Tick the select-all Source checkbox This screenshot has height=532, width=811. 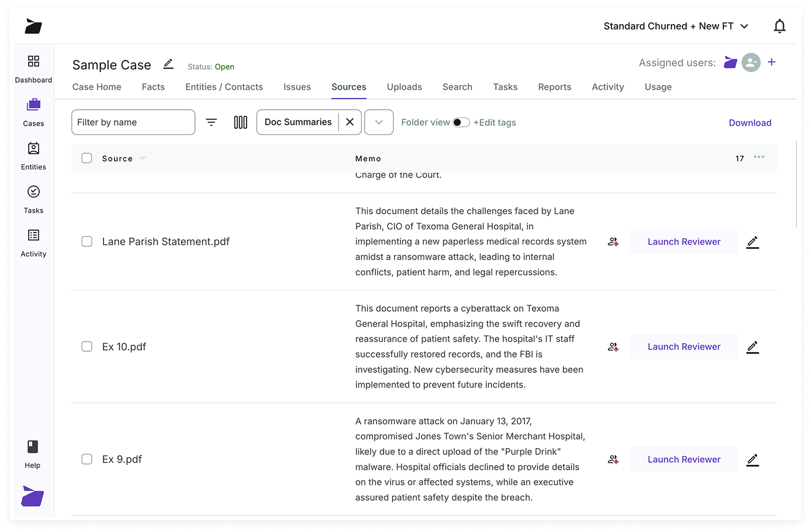click(87, 158)
